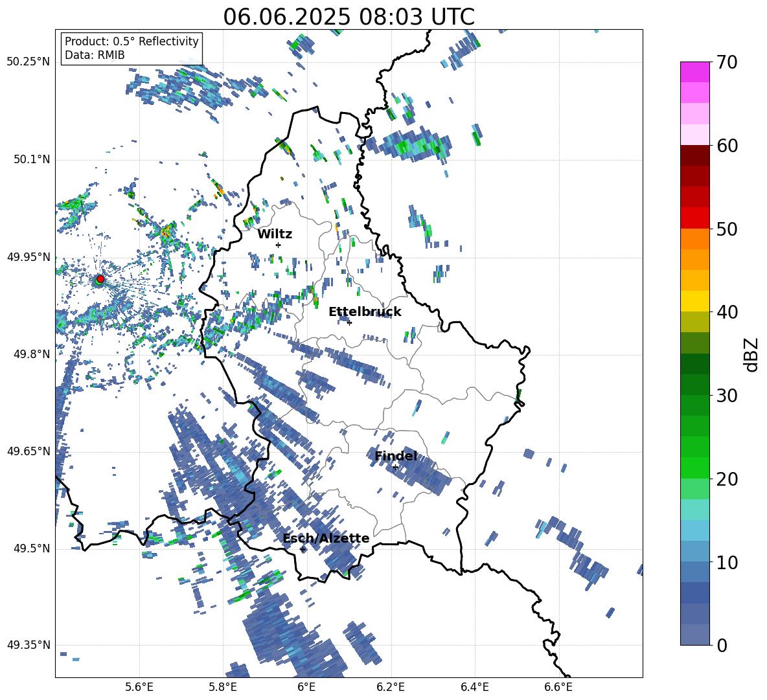Screen dimensions: 767x700
Task: Click the 49.8°N latitude label
Action: (x=32, y=354)
